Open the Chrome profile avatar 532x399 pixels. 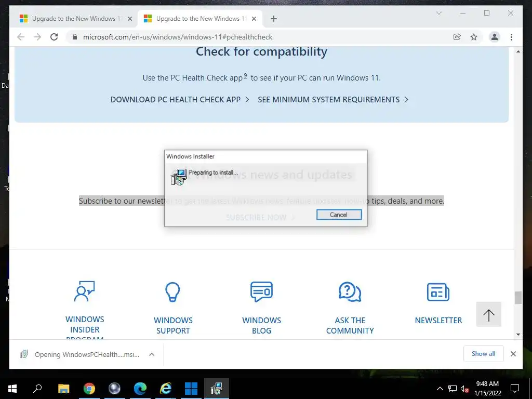[x=495, y=37]
